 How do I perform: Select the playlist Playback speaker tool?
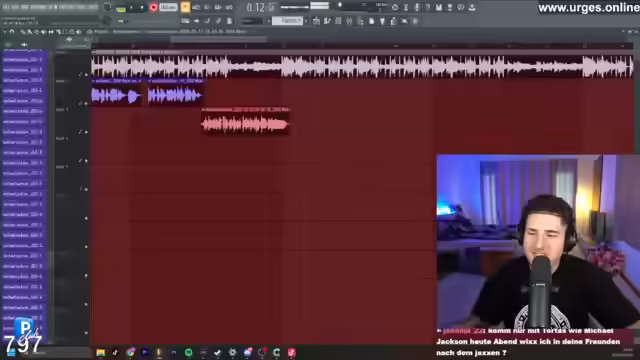(78, 31)
